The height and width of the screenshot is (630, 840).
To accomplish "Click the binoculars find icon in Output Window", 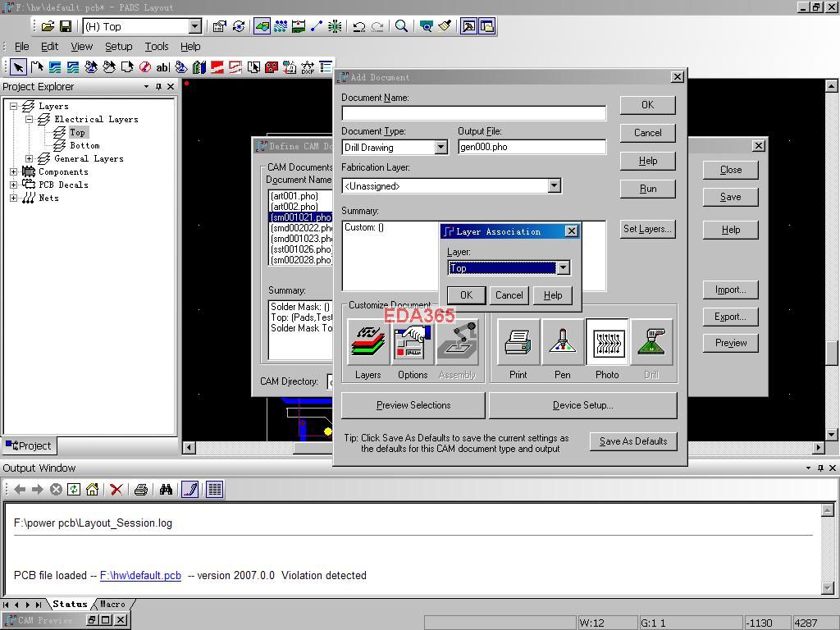I will (x=166, y=490).
